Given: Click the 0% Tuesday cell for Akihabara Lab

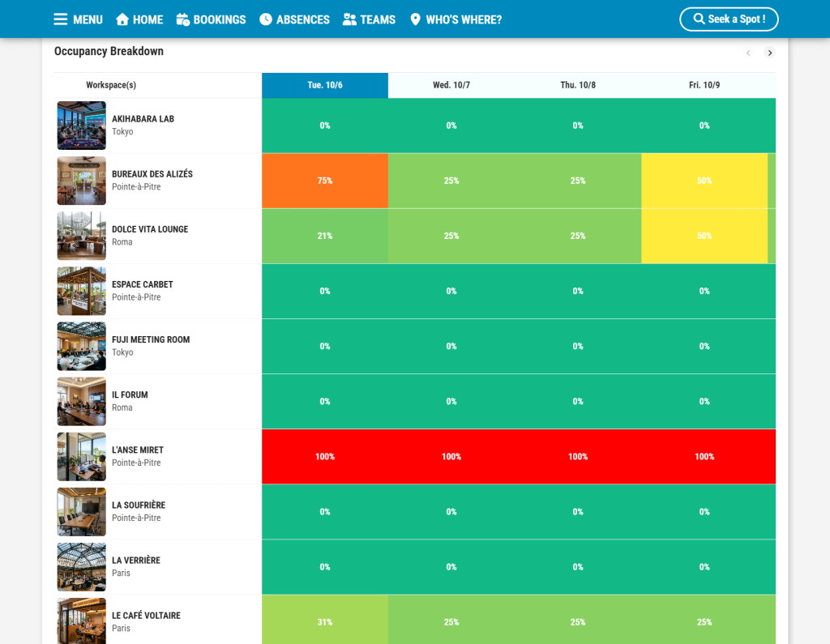Looking at the screenshot, I should tap(325, 126).
